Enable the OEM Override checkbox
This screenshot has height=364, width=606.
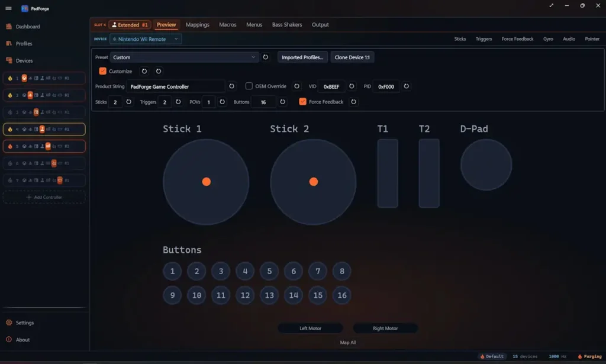249,86
